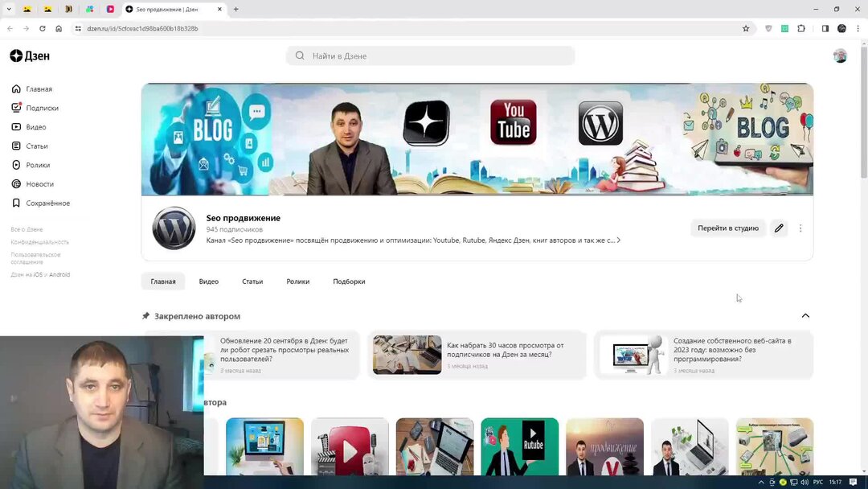
Task: Click the 945 подписчиков text
Action: click(234, 229)
